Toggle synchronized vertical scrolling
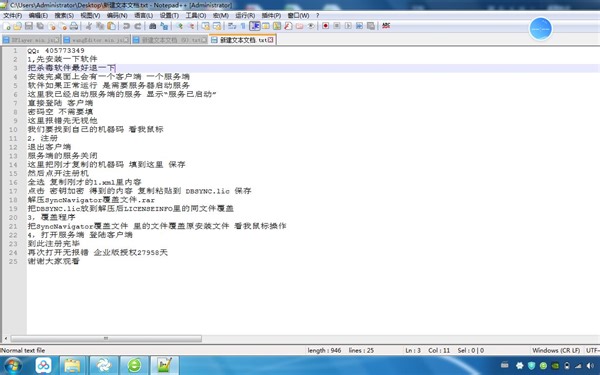Screen dimensions: 600x375 point(205,26)
